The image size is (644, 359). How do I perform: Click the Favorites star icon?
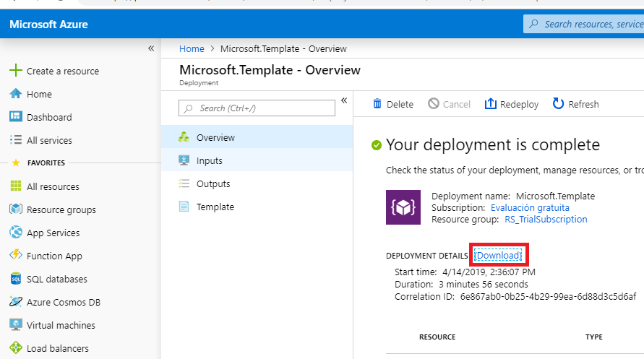16,163
